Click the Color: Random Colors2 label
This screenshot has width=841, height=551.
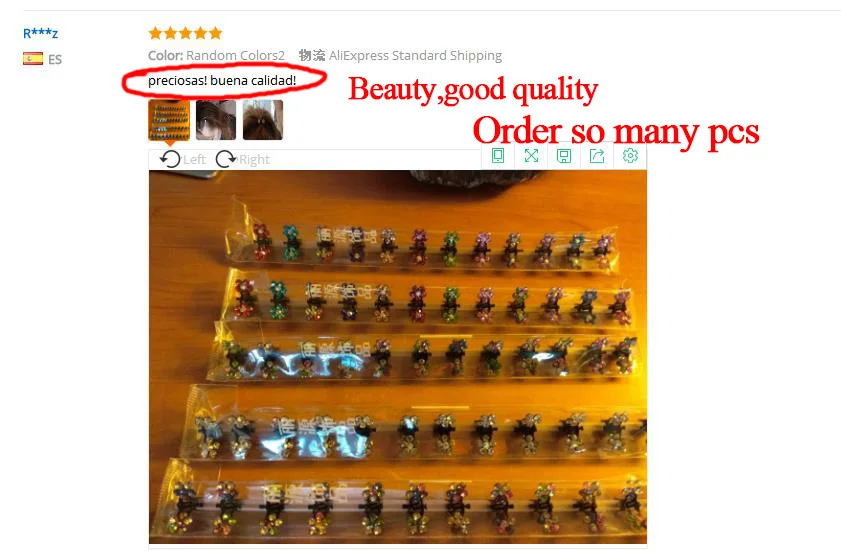pos(216,55)
